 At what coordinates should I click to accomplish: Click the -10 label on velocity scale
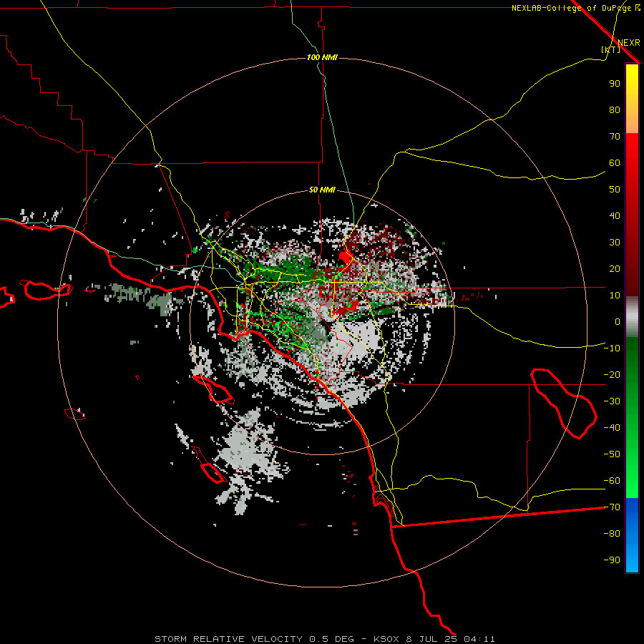point(612,348)
